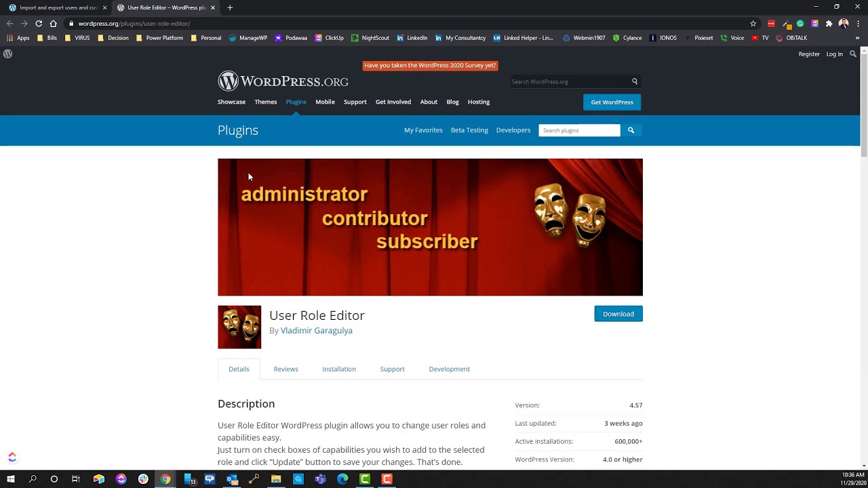Open a new browser tab
Image resolution: width=868 pixels, height=488 pixels.
point(230,7)
